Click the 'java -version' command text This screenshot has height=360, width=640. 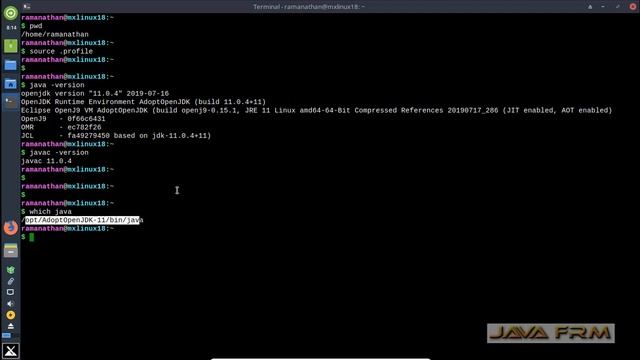click(57, 85)
